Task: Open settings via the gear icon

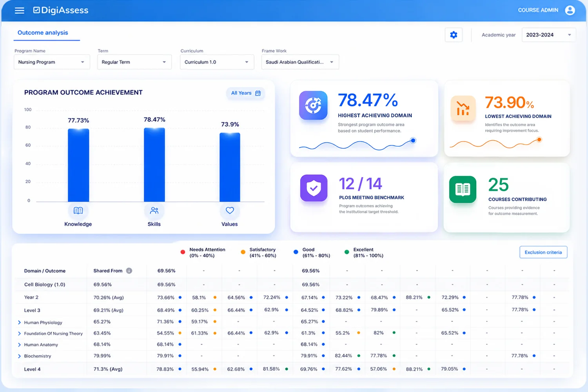Action: (x=454, y=35)
